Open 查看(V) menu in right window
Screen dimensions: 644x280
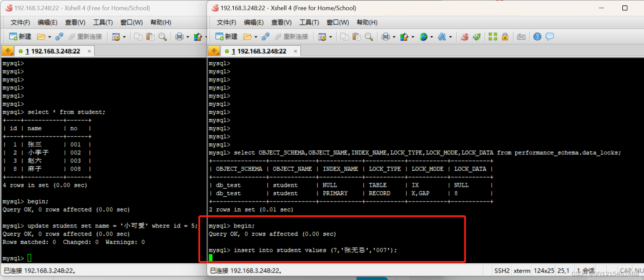281,22
